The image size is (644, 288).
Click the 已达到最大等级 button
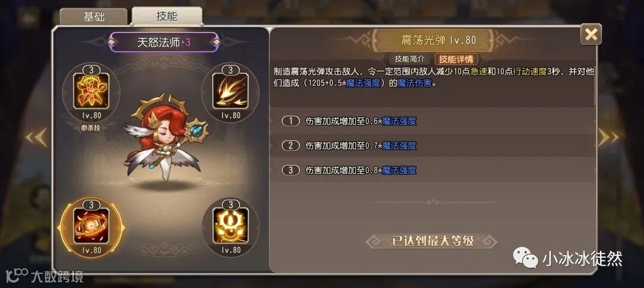pos(432,241)
